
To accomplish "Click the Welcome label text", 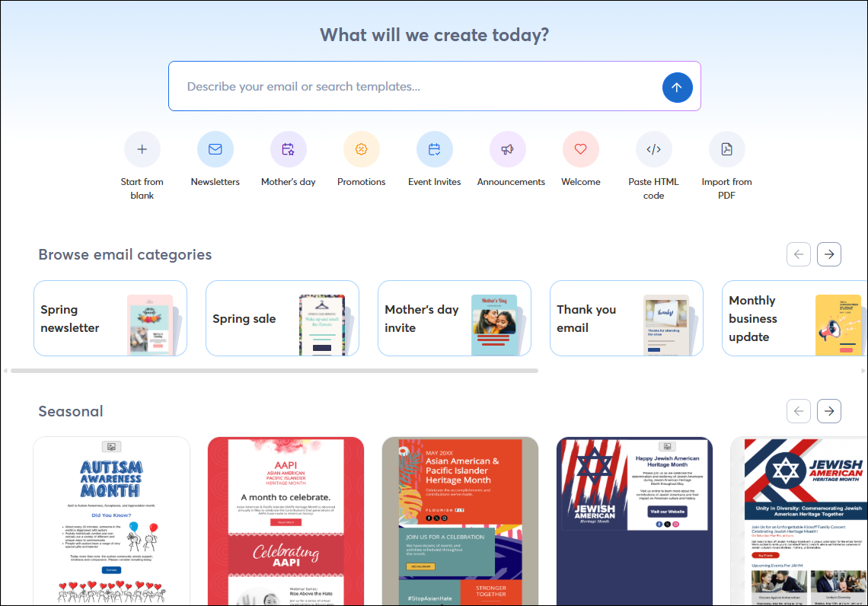I will coord(581,182).
